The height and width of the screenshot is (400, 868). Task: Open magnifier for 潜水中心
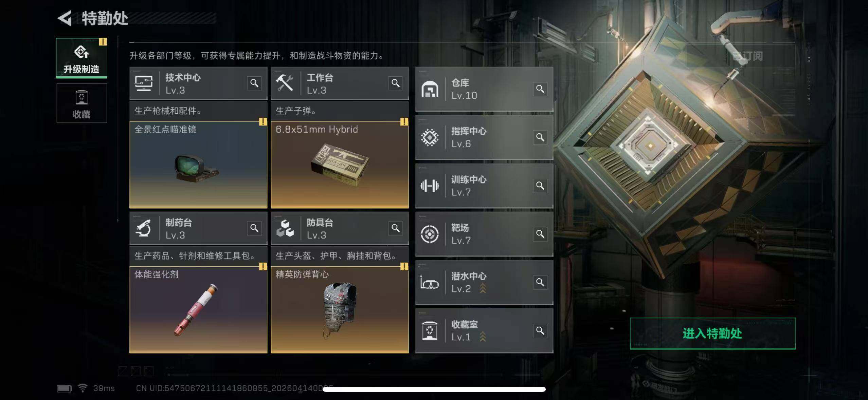pos(540,282)
